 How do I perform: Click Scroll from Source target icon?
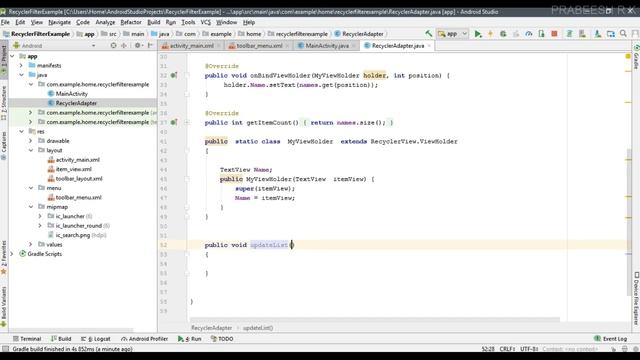pos(113,46)
